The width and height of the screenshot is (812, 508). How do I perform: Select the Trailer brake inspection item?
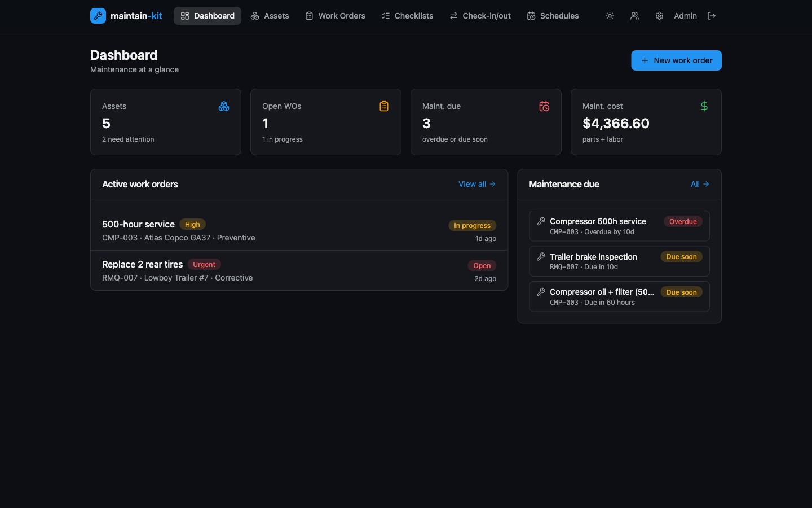coord(619,261)
